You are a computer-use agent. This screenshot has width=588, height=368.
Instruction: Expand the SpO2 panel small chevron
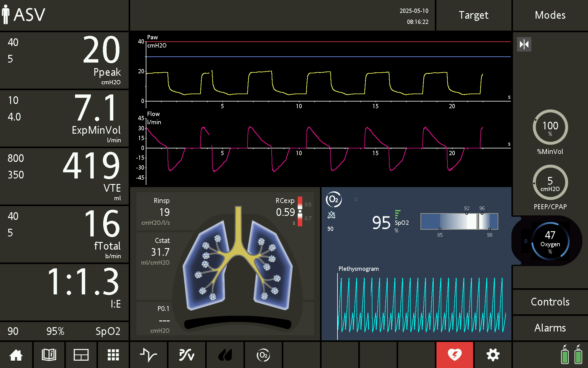(x=356, y=199)
